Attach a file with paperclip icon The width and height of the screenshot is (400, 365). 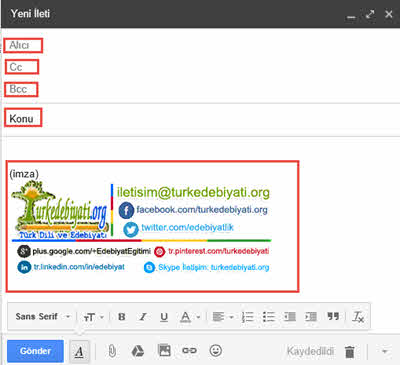click(x=112, y=351)
